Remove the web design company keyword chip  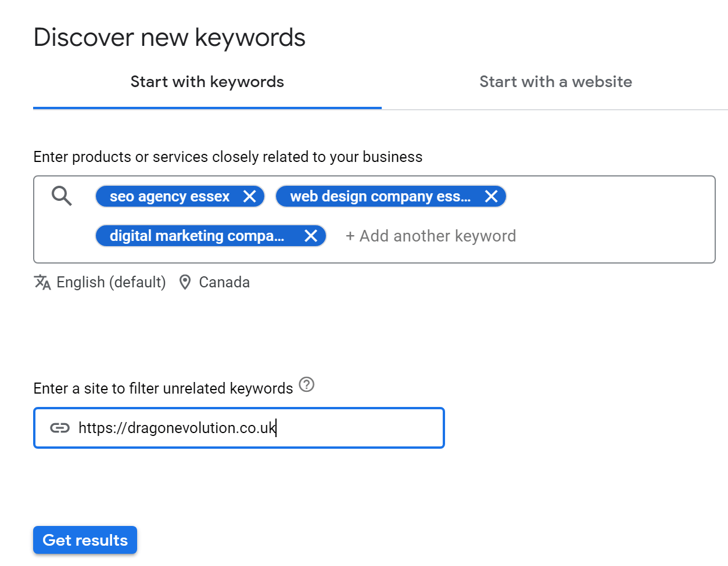(x=491, y=197)
